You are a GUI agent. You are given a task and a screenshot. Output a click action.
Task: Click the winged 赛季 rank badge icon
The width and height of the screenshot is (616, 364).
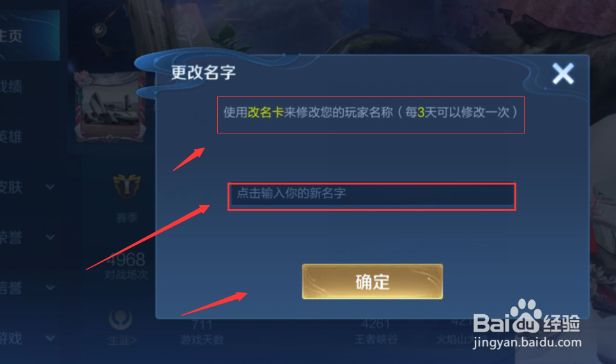coord(127,186)
